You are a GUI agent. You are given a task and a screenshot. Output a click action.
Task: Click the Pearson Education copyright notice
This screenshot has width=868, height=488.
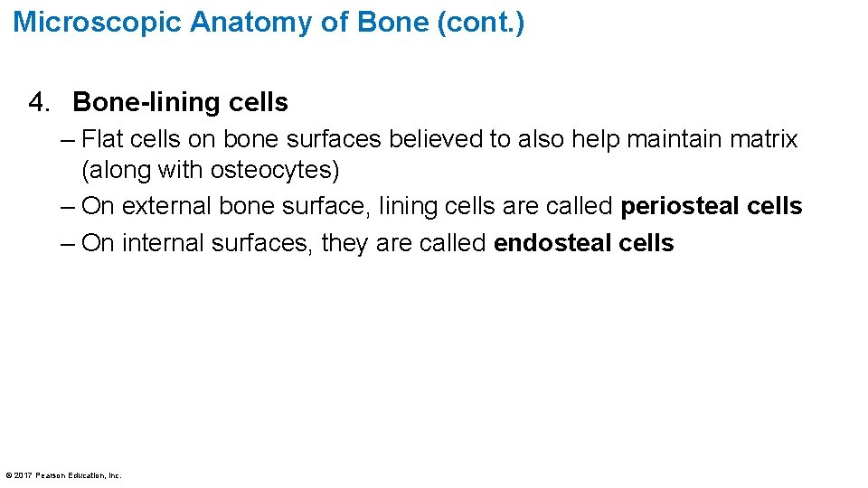point(63,475)
